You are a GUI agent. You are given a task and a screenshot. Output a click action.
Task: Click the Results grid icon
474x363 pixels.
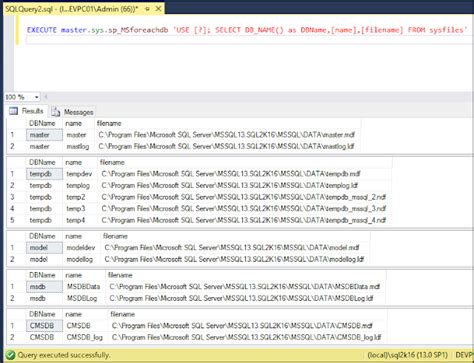click(x=13, y=111)
